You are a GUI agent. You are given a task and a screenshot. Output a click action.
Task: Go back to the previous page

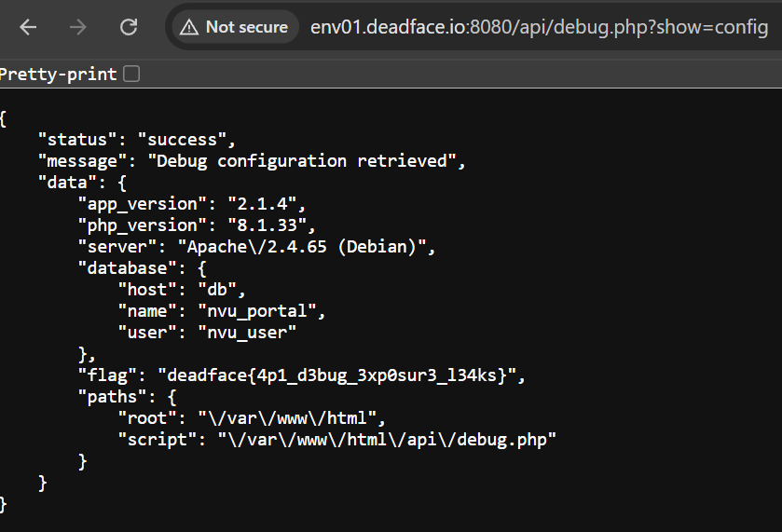(x=28, y=27)
